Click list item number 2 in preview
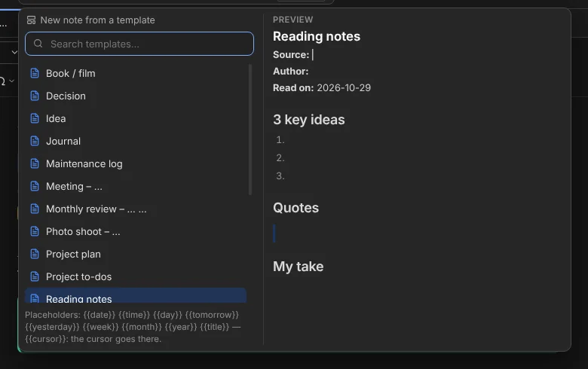Viewport: 588px width, 369px height. point(280,158)
